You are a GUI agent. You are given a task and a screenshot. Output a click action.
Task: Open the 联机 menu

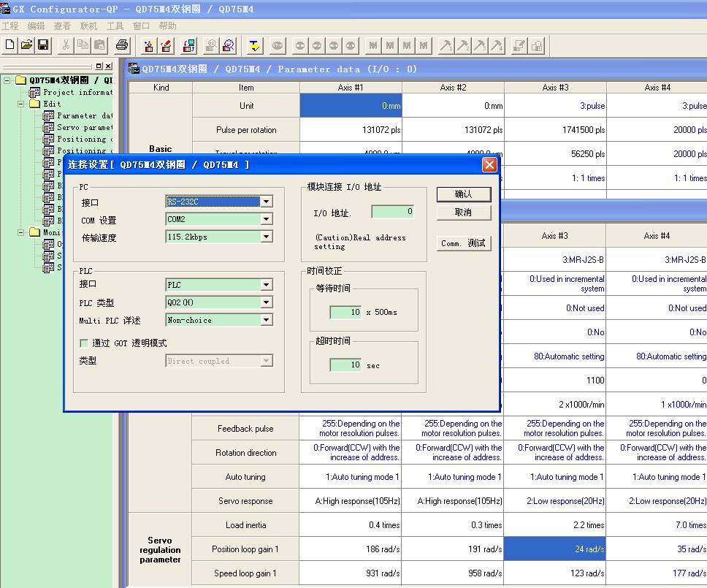pos(88,26)
